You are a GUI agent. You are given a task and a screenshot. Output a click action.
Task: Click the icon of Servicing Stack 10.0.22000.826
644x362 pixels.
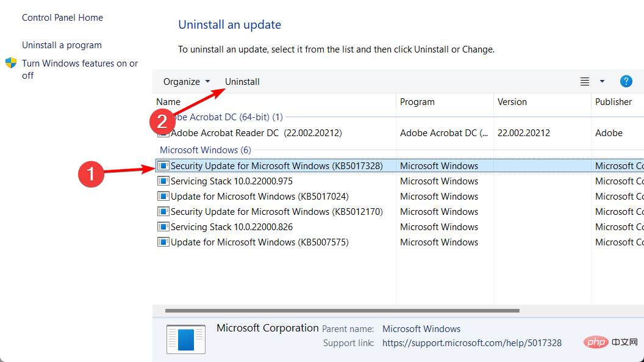(x=163, y=227)
